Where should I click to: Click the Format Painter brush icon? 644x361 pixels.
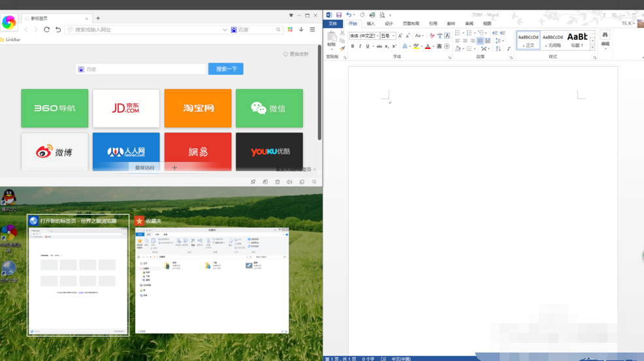(342, 48)
